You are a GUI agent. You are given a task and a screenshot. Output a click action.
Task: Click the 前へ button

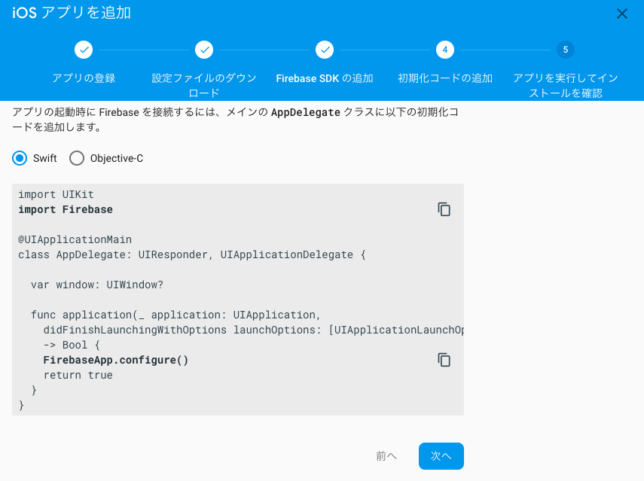(x=386, y=456)
